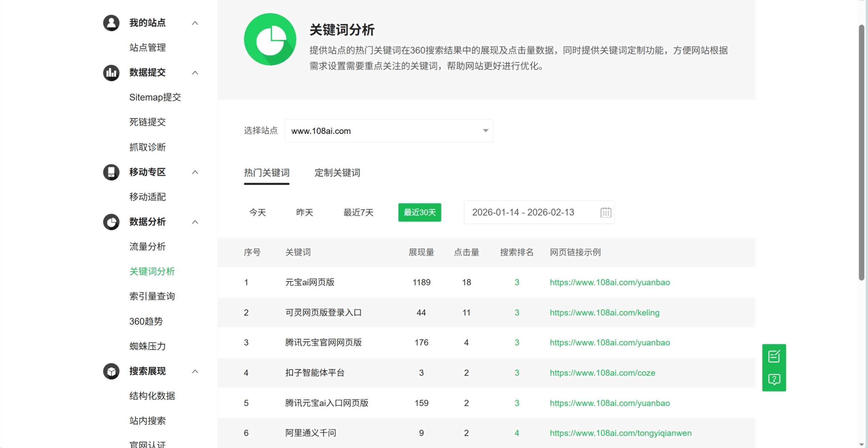Screen dimensions: 868x448
Task: Click the 我的站点 user avatar icon
Action: (111, 23)
